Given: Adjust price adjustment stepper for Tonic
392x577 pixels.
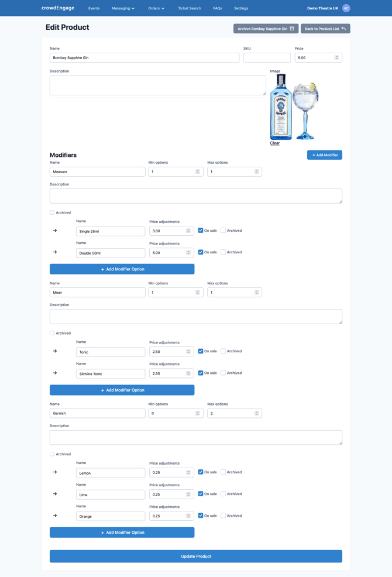Looking at the screenshot, I should point(188,352).
